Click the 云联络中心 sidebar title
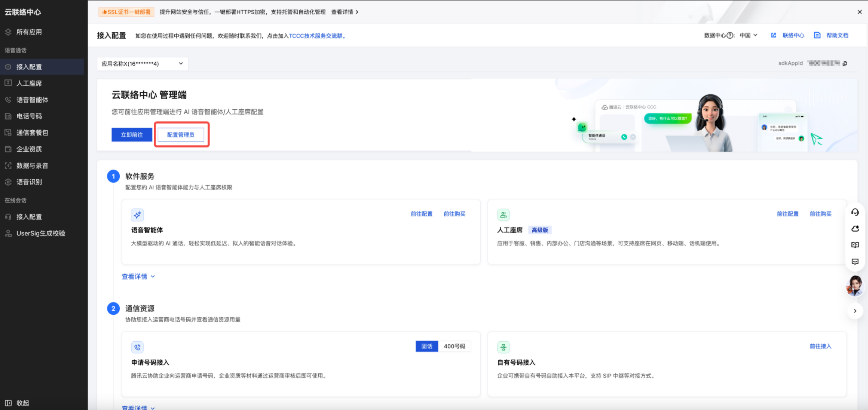 pyautogui.click(x=23, y=12)
